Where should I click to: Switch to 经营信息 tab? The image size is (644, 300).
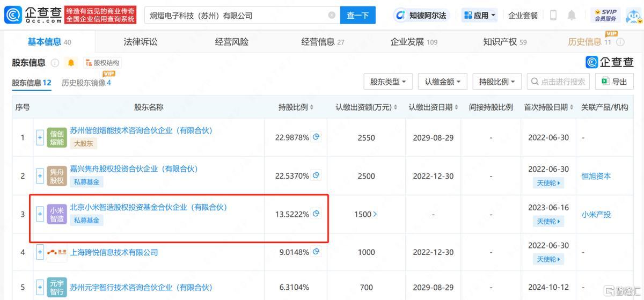tap(323, 42)
